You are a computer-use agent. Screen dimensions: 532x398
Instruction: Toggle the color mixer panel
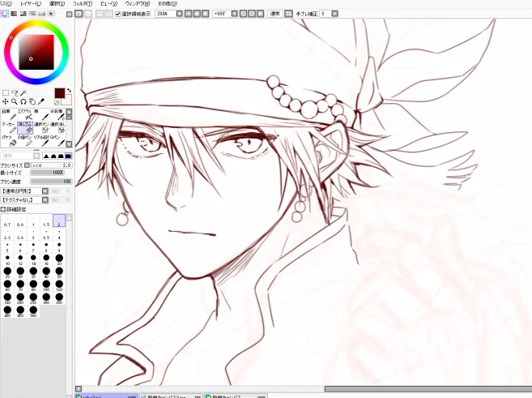(x=32, y=14)
